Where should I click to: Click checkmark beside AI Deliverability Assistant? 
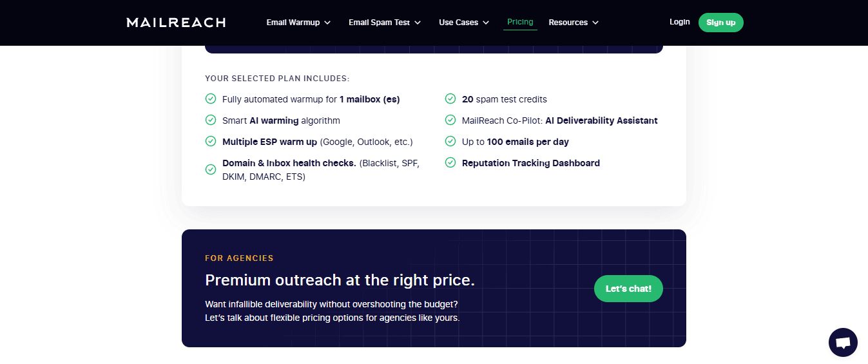coord(450,120)
